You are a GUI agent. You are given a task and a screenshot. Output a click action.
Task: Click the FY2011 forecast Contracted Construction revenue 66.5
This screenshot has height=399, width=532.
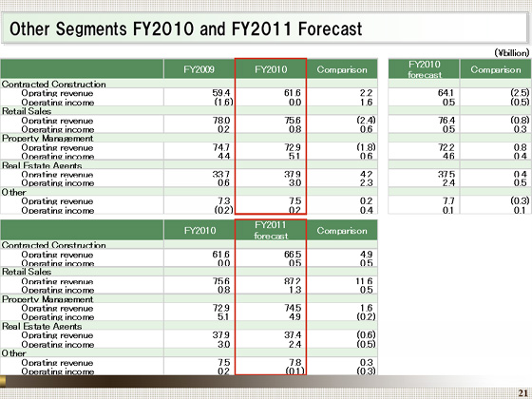click(x=293, y=255)
